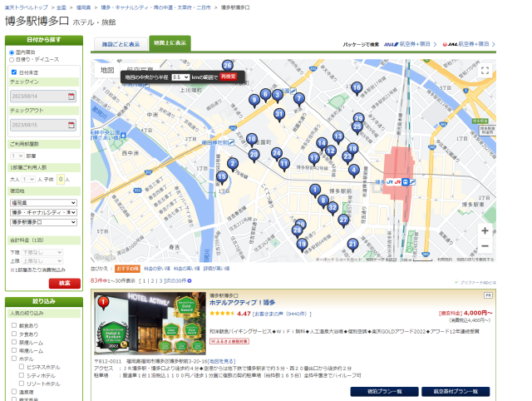Open accommodation plan list button
532x401 pixels.
[384, 392]
